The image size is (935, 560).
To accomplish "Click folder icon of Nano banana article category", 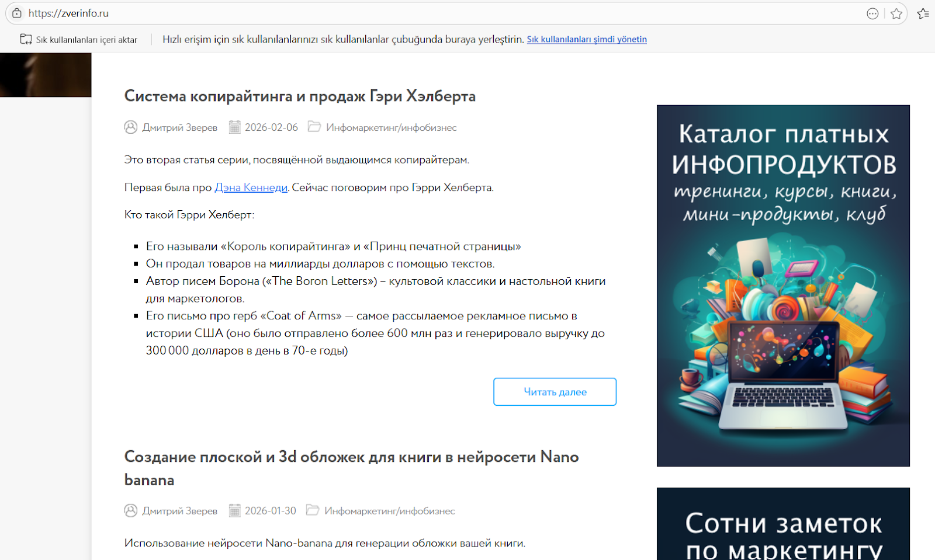I will (x=313, y=510).
